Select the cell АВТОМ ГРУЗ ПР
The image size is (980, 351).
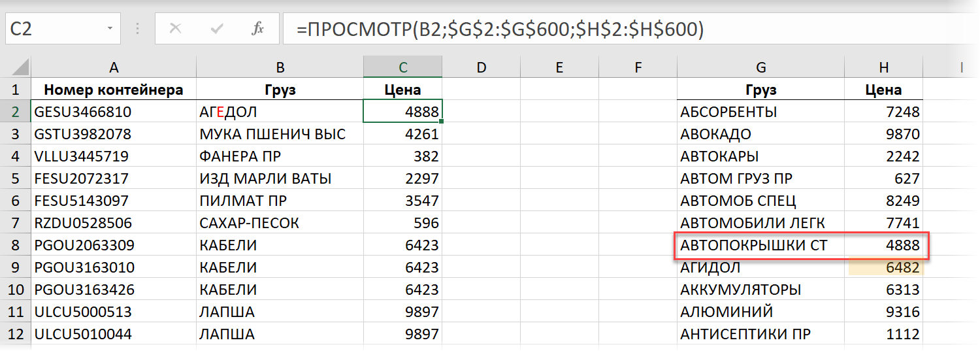[761, 178]
